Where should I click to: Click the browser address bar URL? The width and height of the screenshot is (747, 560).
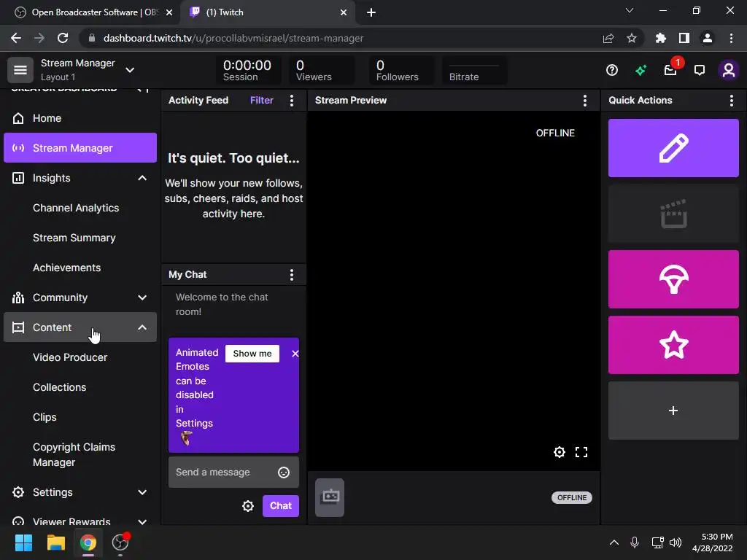click(233, 38)
